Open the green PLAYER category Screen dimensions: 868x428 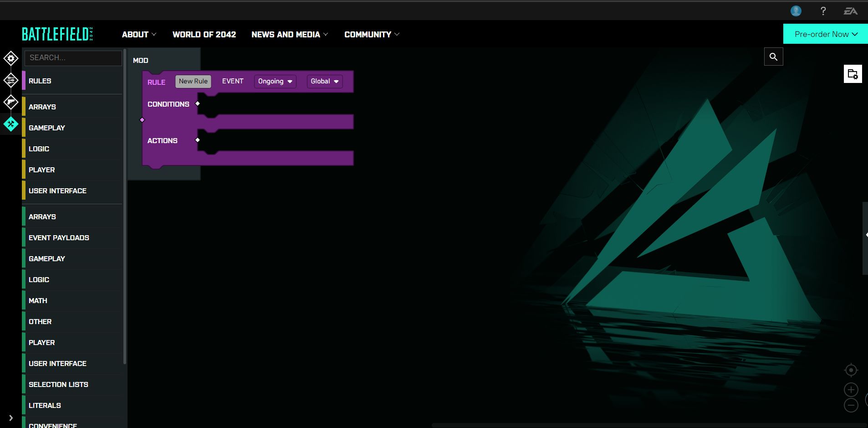[x=72, y=342]
